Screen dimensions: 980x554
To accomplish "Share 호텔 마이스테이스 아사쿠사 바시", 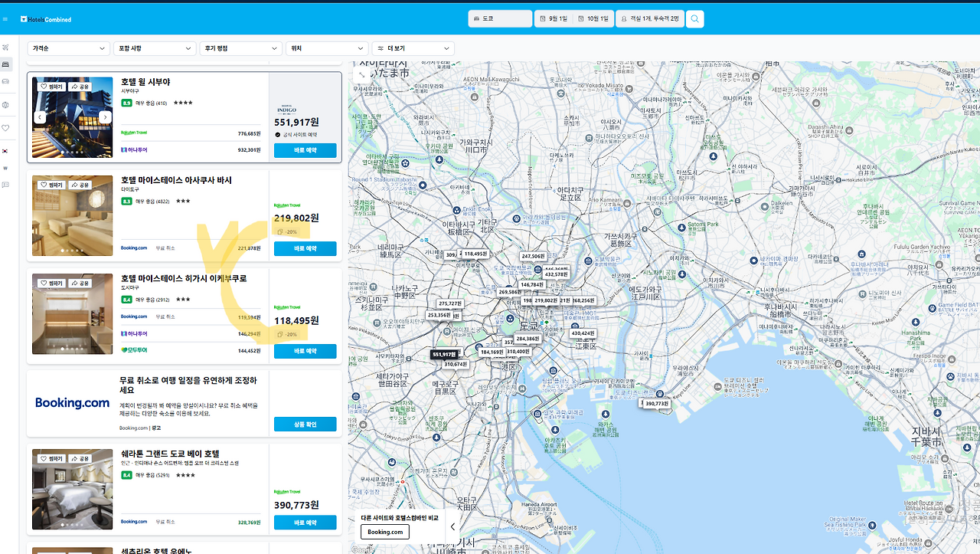I will 80,185.
